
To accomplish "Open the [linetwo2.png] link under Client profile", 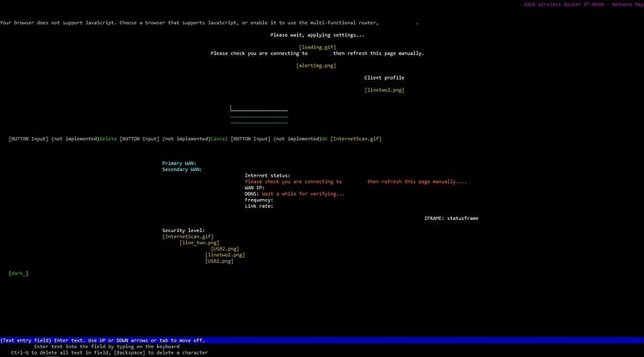I will [x=385, y=90].
